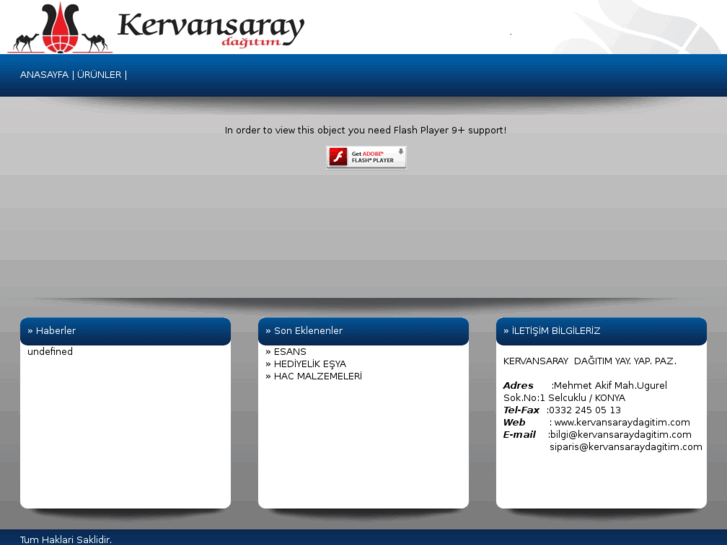
Task: Click the Mehmet Akif Mah.Ugurel address line
Action: click(x=610, y=385)
